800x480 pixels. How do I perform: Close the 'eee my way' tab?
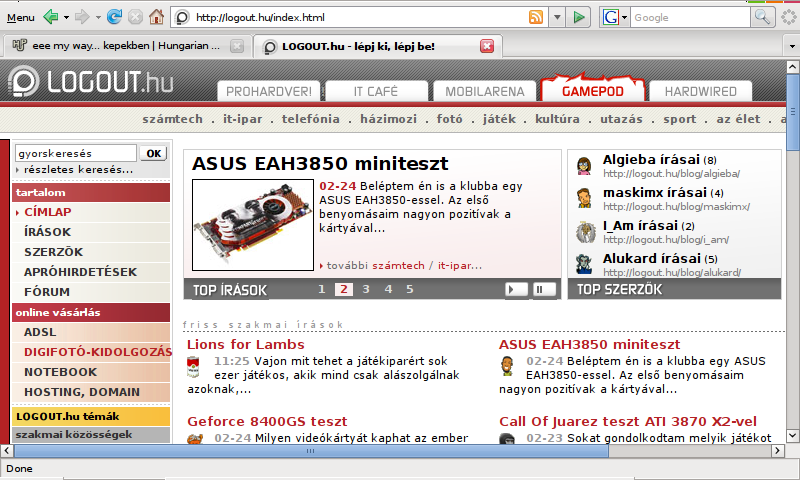[237, 46]
